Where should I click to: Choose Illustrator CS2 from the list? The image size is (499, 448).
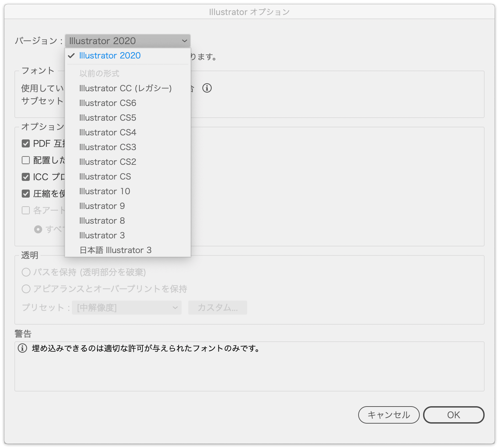coord(128,162)
